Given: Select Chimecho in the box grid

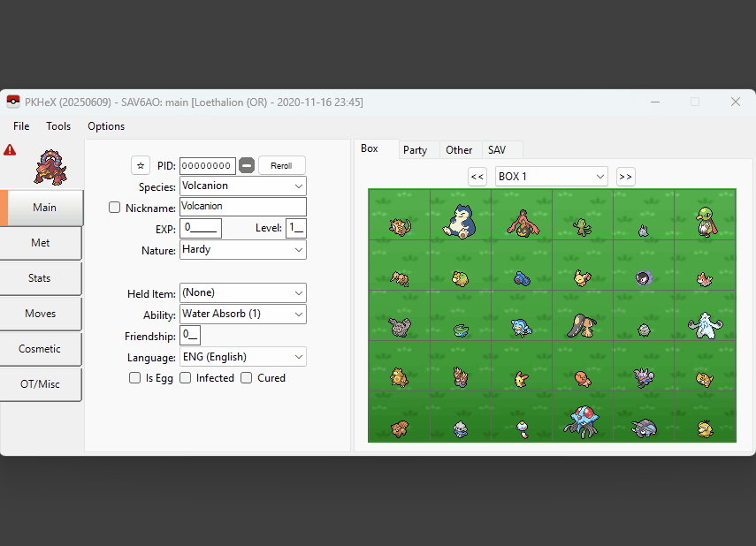Looking at the screenshot, I should pos(522,416).
